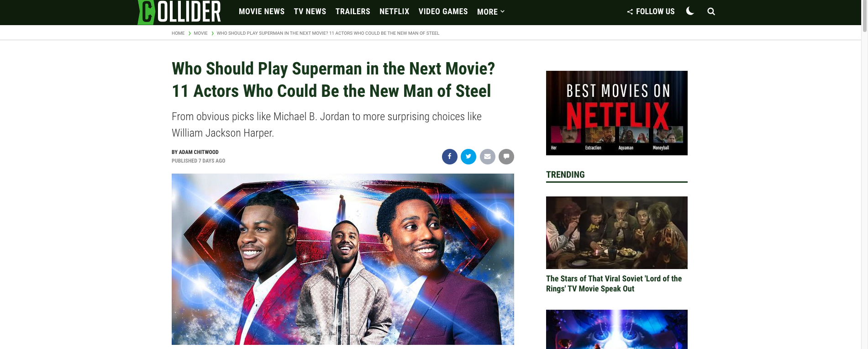
Task: Click the Collider logo
Action: click(x=179, y=12)
